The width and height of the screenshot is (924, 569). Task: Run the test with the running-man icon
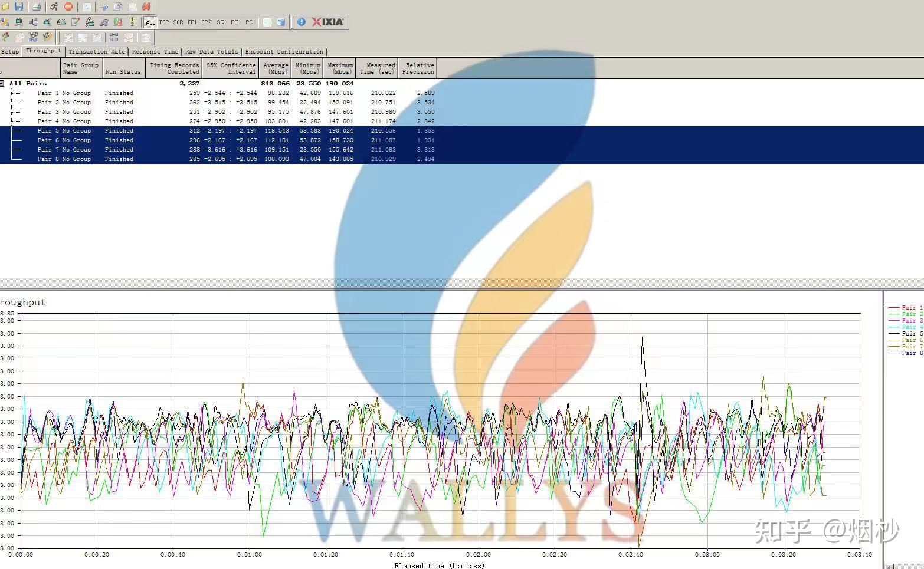(54, 7)
